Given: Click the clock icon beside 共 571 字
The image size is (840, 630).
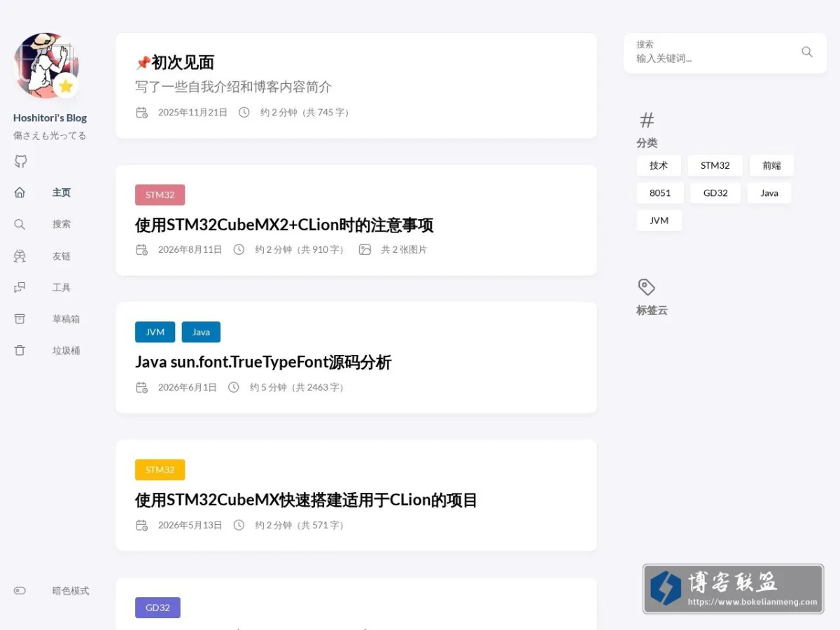Looking at the screenshot, I should 239,525.
